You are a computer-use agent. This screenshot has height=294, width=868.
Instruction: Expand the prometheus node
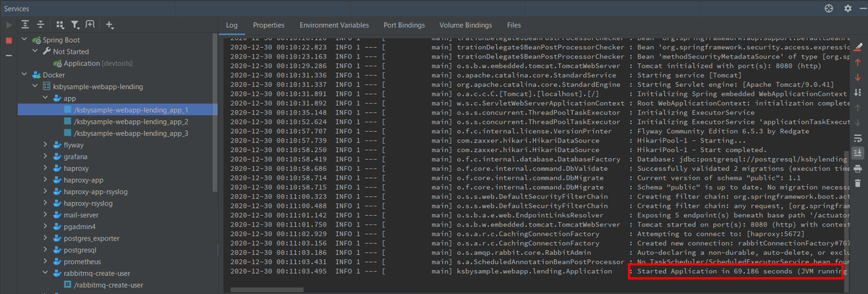pos(46,261)
